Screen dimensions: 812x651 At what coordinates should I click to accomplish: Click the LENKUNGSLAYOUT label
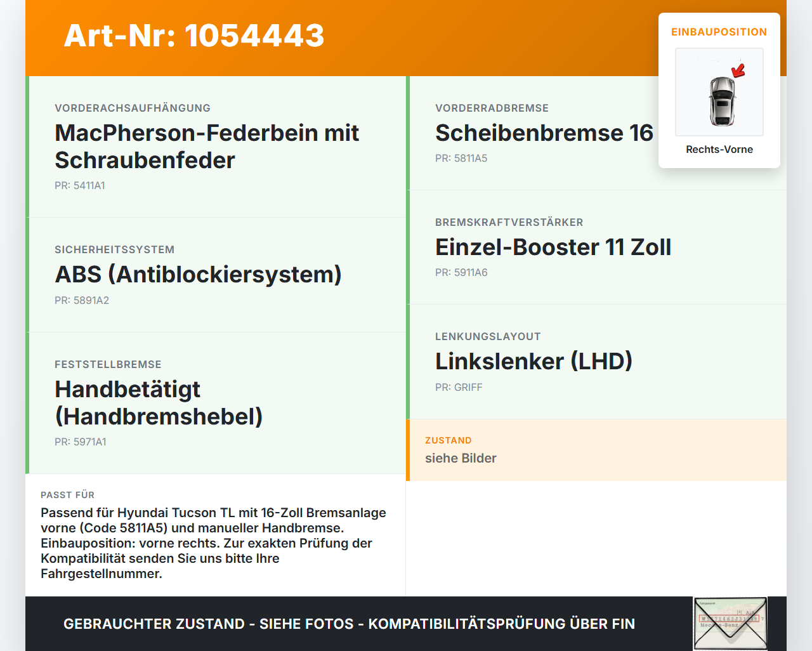(488, 336)
